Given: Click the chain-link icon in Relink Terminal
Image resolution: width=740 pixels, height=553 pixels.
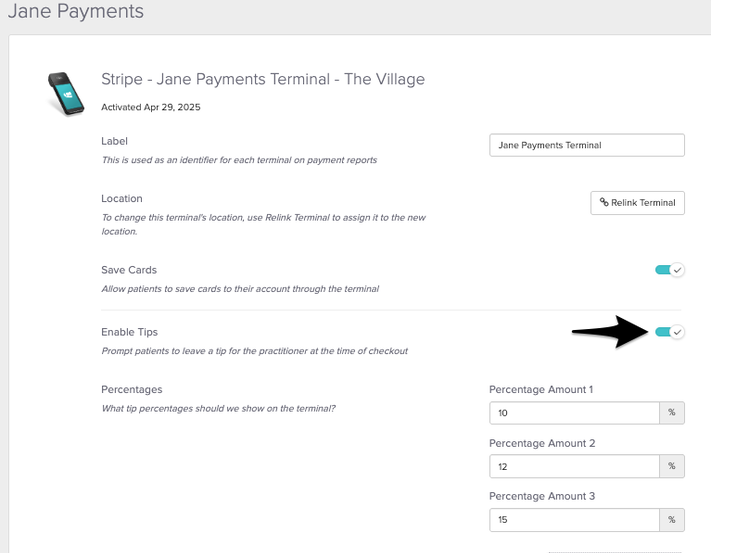Looking at the screenshot, I should pyautogui.click(x=604, y=203).
